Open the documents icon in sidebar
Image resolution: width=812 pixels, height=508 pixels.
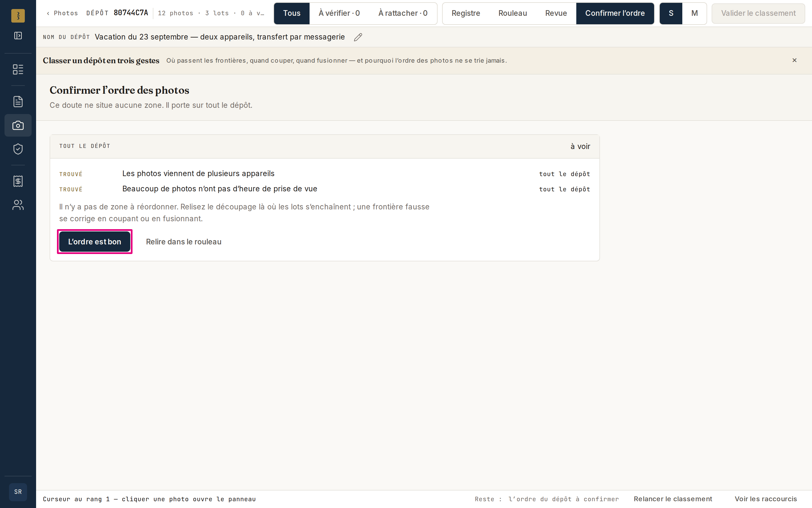(x=18, y=102)
